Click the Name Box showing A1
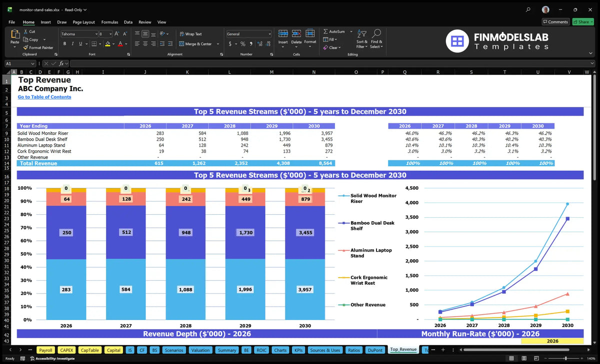The height and width of the screenshot is (364, 600). coord(20,63)
